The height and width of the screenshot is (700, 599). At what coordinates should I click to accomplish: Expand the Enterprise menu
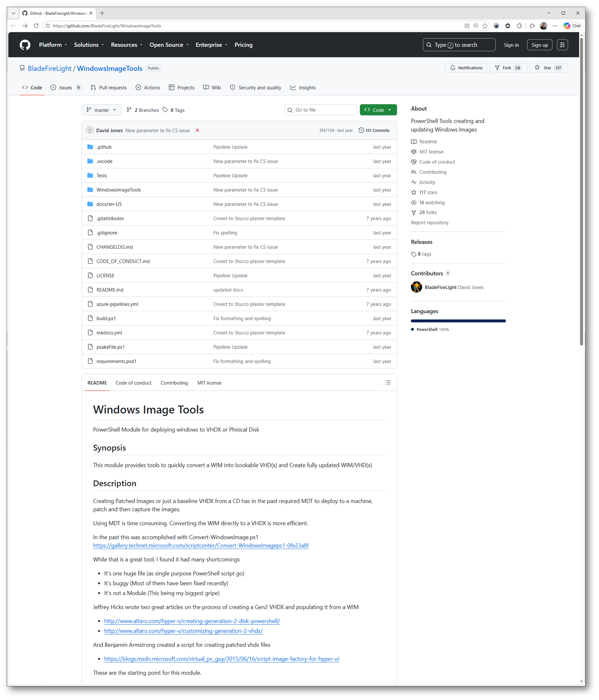point(212,45)
